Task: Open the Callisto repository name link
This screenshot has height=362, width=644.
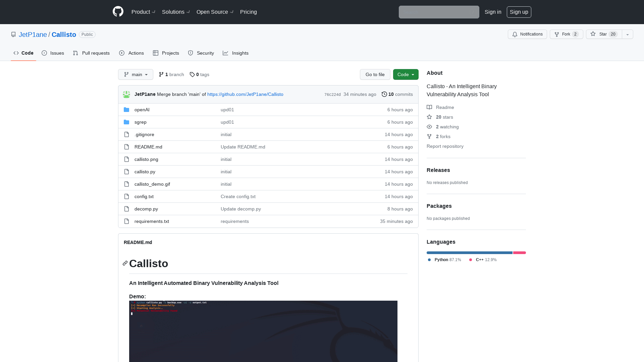Action: [64, 35]
